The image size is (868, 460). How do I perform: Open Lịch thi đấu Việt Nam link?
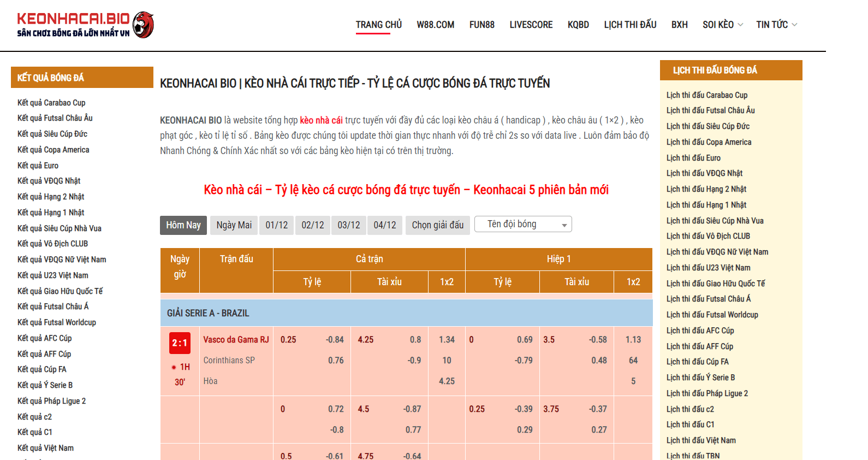pyautogui.click(x=701, y=440)
